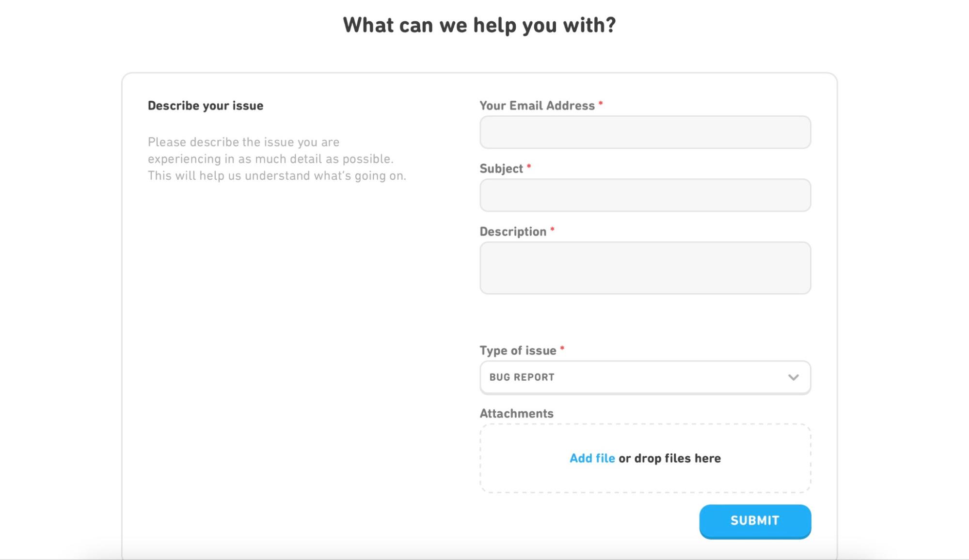Select the email field under its red asterisk label

click(645, 132)
